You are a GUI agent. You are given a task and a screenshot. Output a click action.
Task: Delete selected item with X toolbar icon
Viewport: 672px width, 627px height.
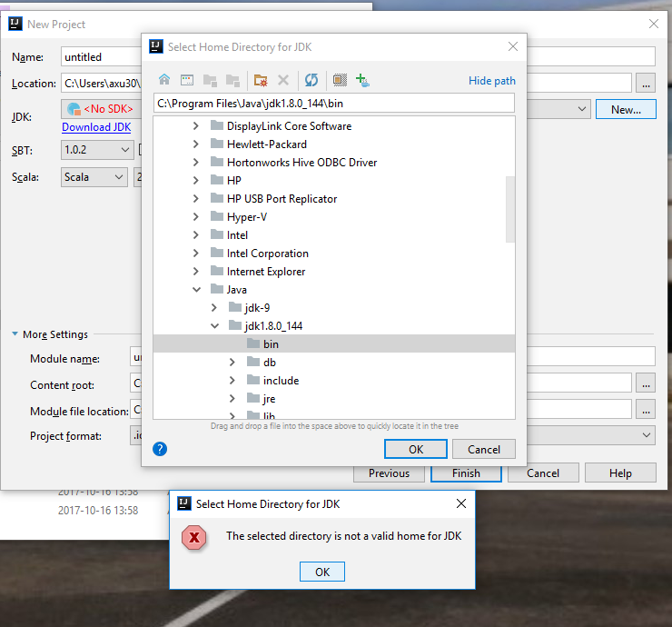(x=283, y=80)
